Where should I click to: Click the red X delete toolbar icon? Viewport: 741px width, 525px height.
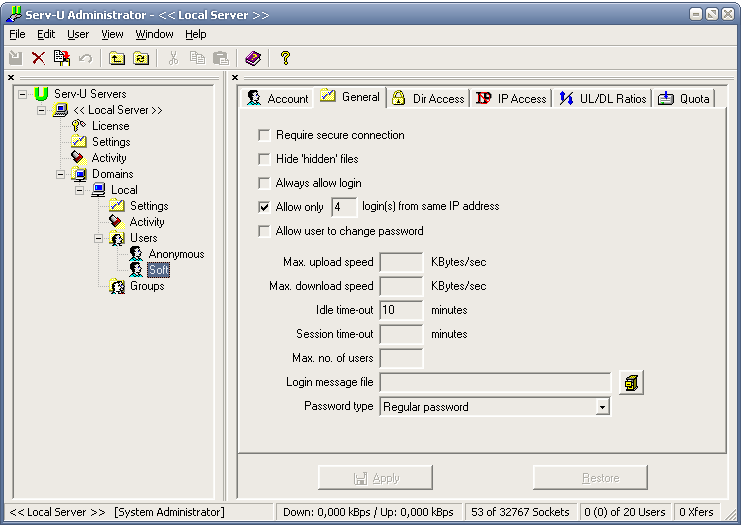[38, 58]
